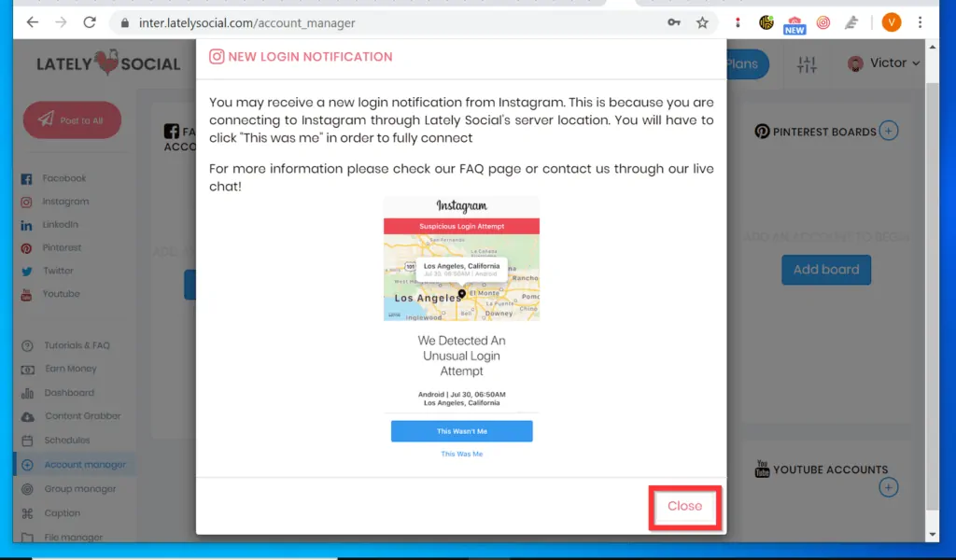Click the Twitter bird sidebar icon
The image size is (956, 560).
tap(26, 272)
